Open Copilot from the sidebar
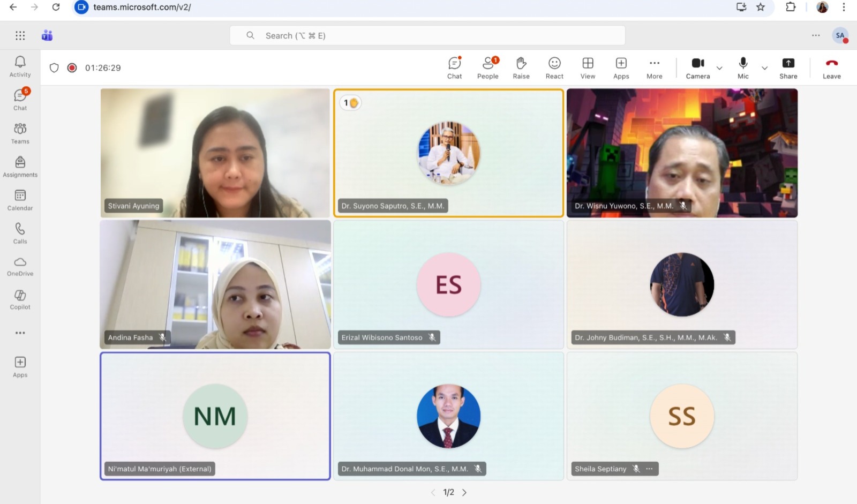 click(20, 298)
